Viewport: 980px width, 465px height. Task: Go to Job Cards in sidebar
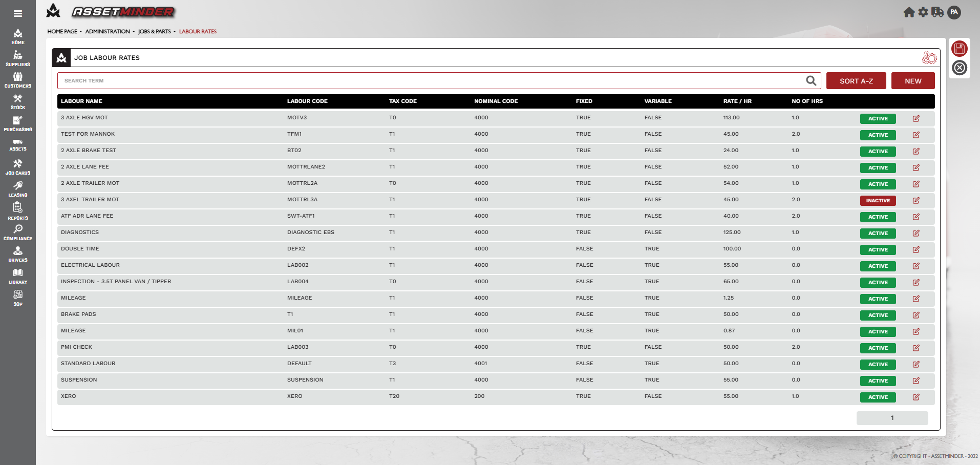pos(18,167)
